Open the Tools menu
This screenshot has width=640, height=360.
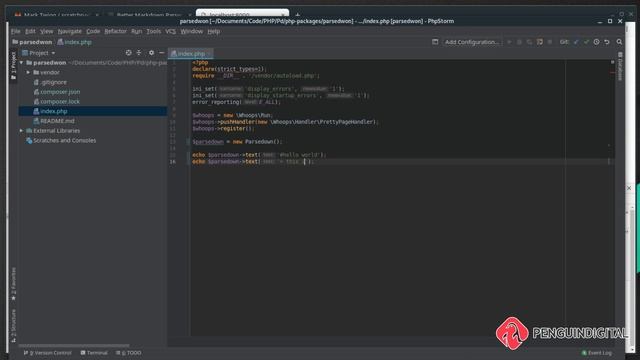point(153,31)
